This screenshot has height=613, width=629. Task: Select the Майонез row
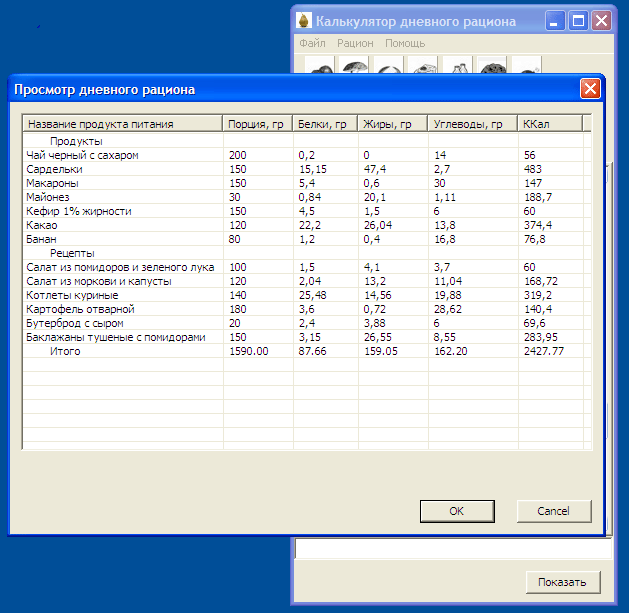tap(306, 197)
